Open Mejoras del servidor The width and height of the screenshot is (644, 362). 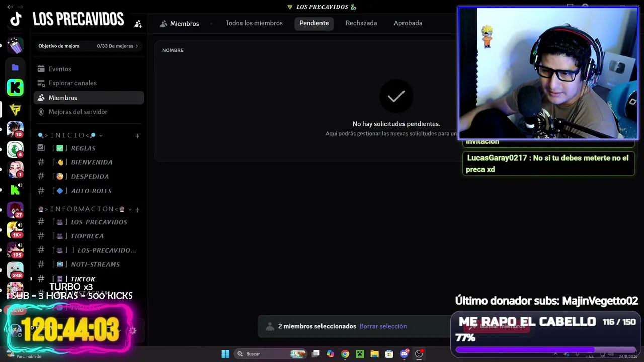pos(89,112)
